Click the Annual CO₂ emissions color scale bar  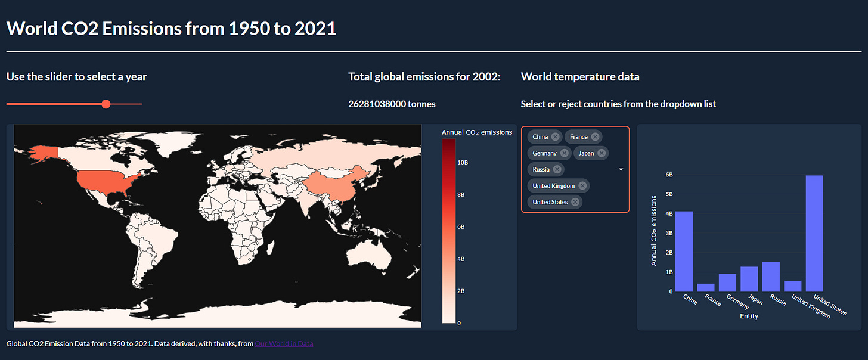click(449, 231)
